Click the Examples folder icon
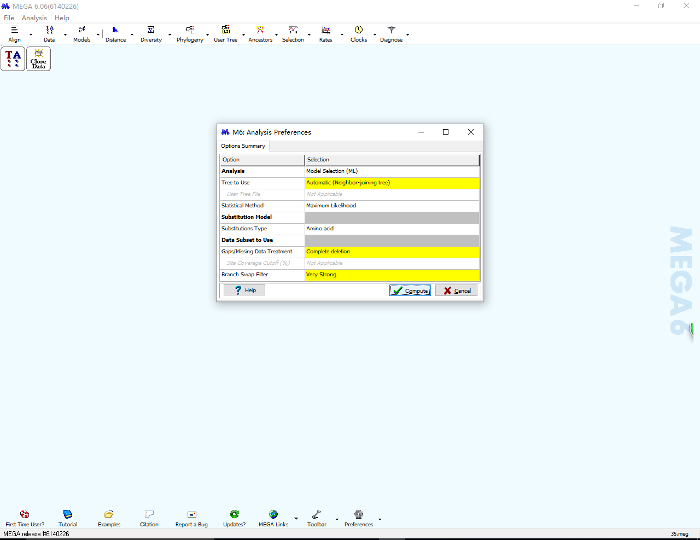The image size is (700, 540). (x=109, y=517)
